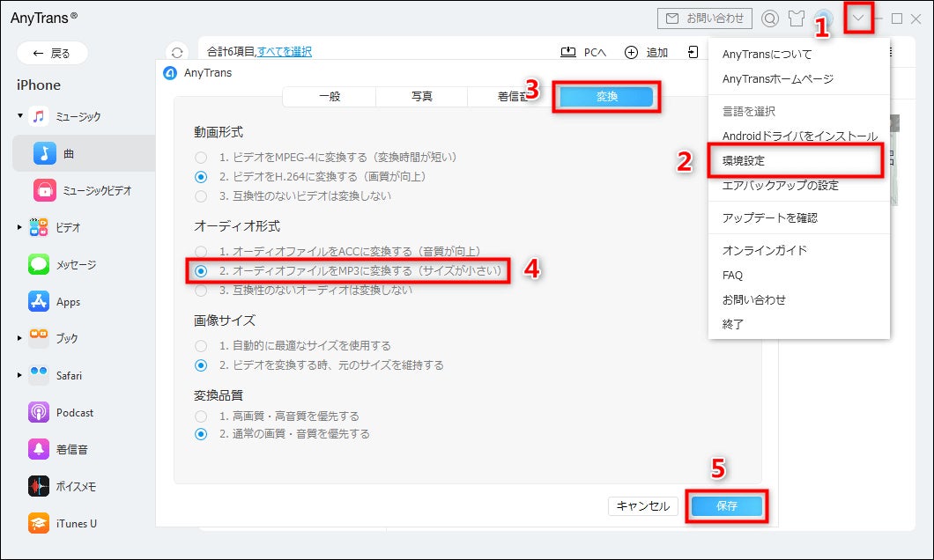Open the ビデオ category icon

point(39,227)
